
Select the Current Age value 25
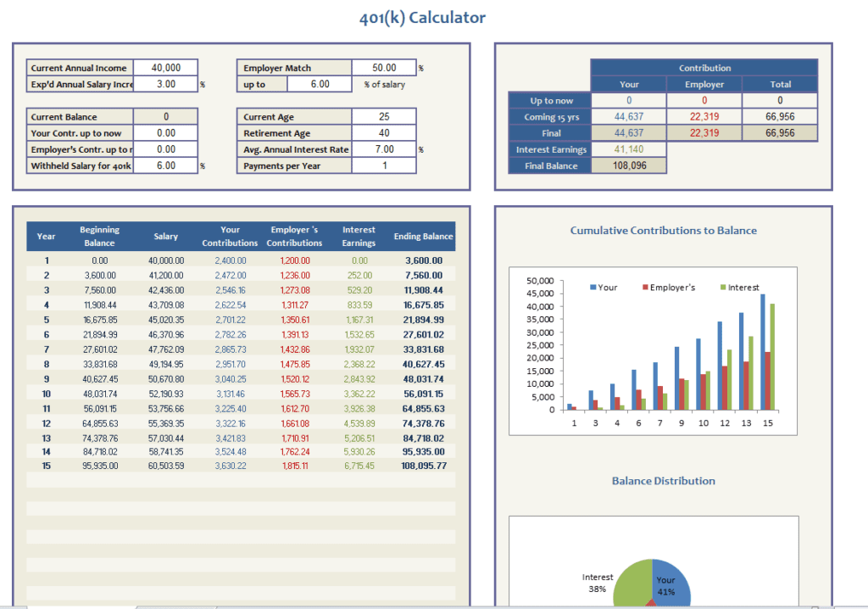[x=384, y=117]
